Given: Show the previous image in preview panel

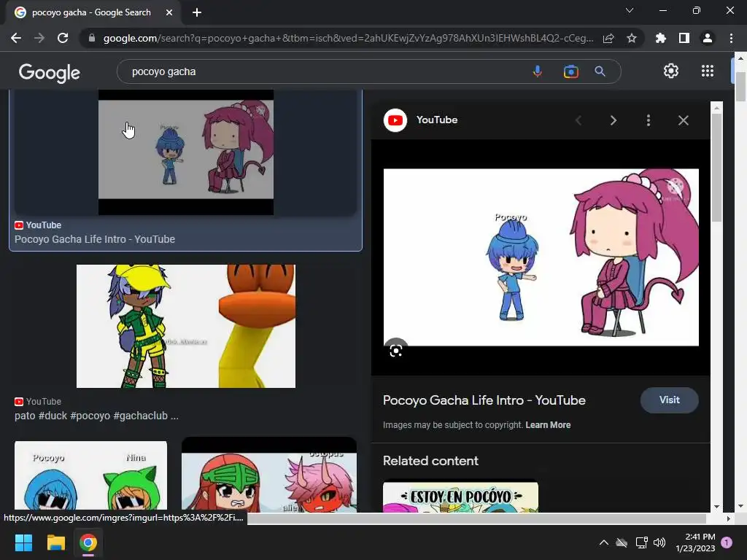Looking at the screenshot, I should click(x=578, y=120).
